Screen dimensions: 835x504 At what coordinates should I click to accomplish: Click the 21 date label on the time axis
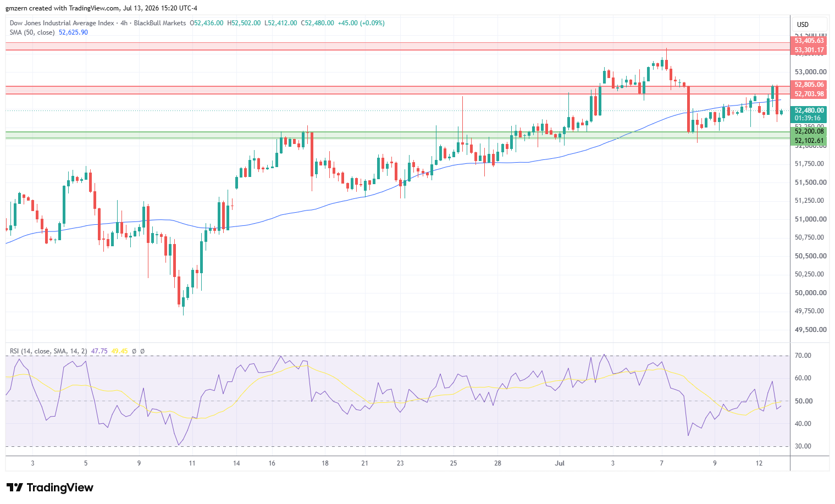click(364, 463)
